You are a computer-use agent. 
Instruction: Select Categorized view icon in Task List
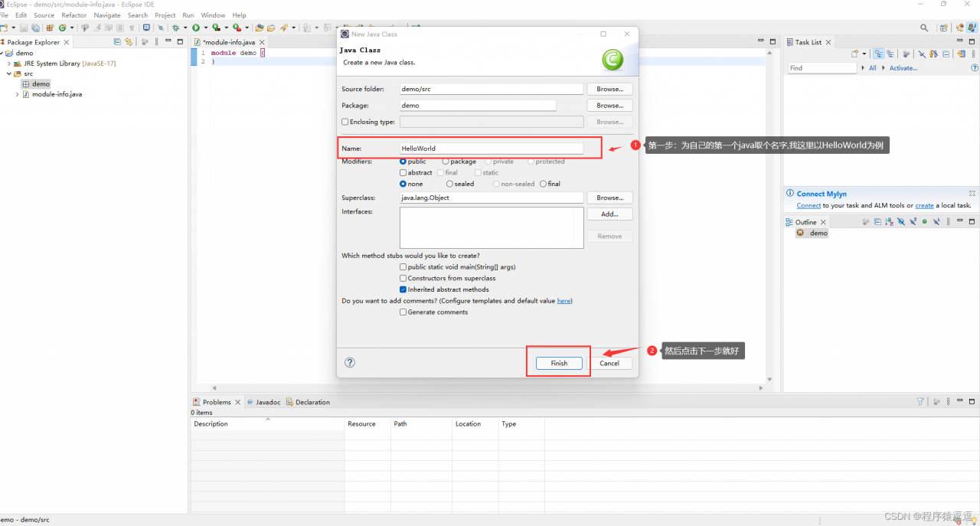[x=879, y=54]
